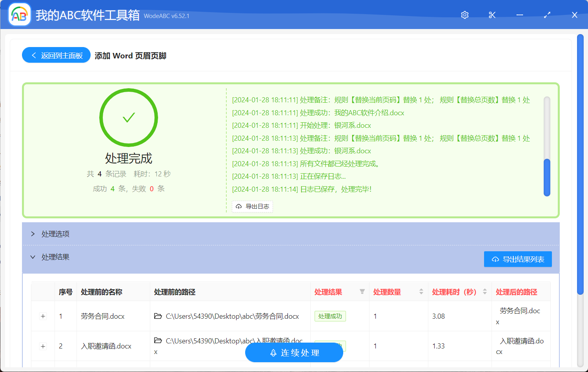Click the scissors icon in the title bar
This screenshot has width=588, height=372.
[492, 15]
